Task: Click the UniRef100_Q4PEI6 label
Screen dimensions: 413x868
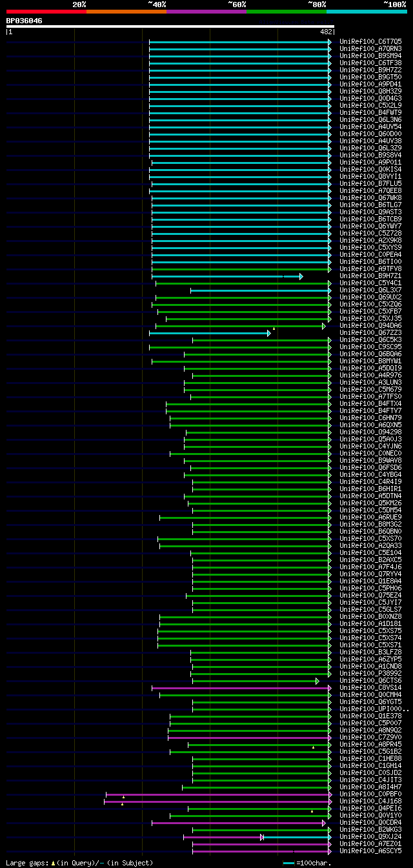Action: 370,808
